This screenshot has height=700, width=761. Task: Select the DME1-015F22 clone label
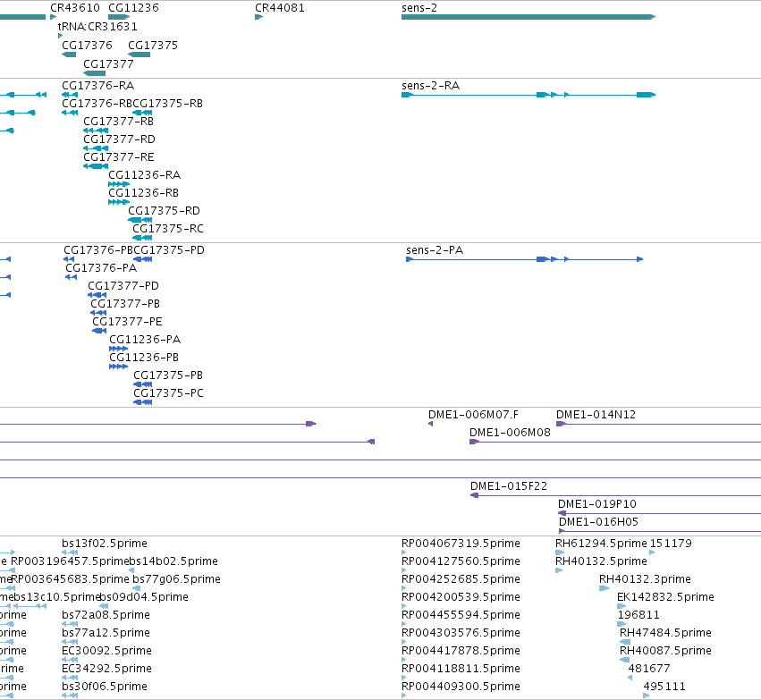[509, 486]
